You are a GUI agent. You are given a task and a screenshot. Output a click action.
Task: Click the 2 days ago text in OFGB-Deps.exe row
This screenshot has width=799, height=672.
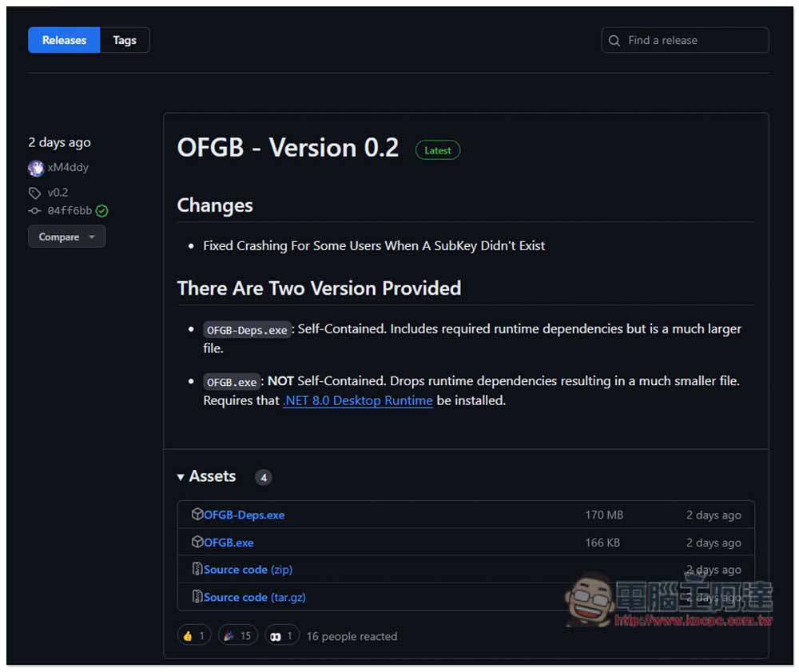coord(714,515)
